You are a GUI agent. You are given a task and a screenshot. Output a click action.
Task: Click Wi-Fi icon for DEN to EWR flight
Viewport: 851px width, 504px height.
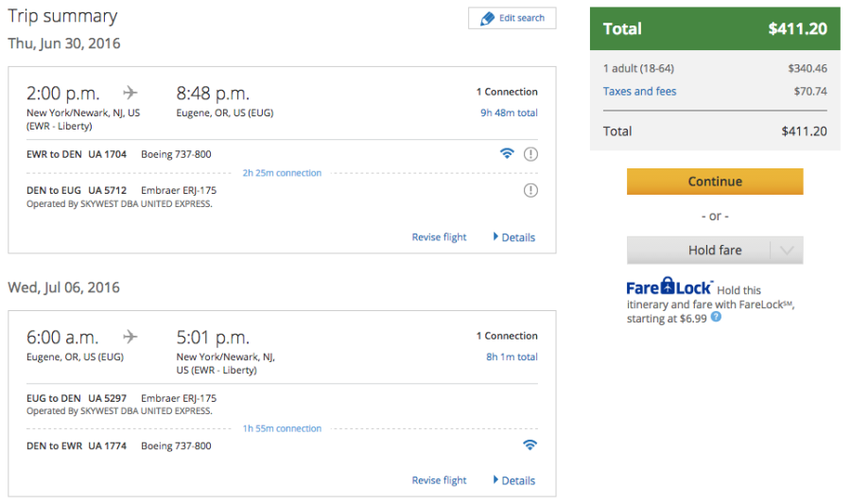point(530,445)
